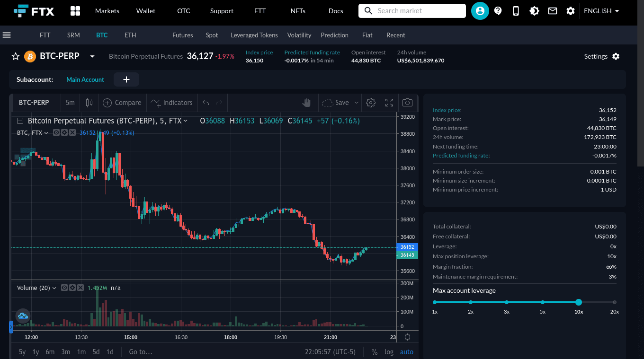The height and width of the screenshot is (359, 644).
Task: Open the ENGLISH language dropdown
Action: 601,11
